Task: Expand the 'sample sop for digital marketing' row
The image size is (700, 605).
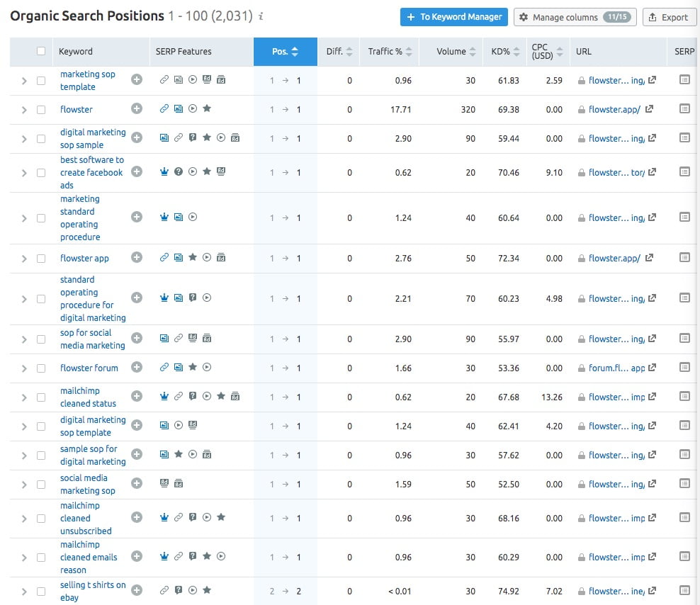Action: coord(24,456)
